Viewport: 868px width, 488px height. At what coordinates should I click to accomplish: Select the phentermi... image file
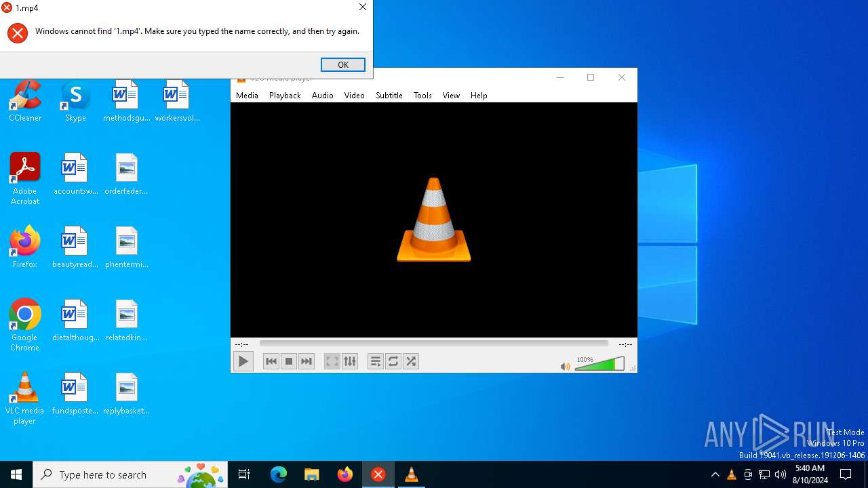coord(126,248)
